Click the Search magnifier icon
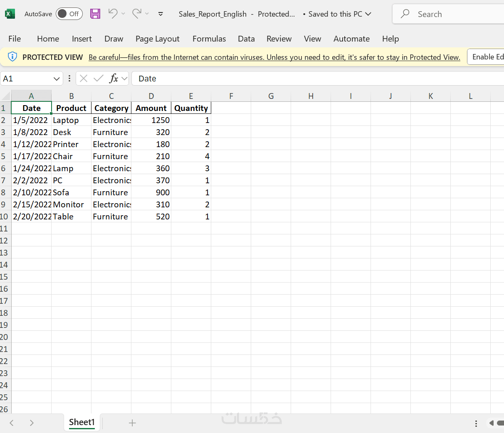 pyautogui.click(x=405, y=14)
